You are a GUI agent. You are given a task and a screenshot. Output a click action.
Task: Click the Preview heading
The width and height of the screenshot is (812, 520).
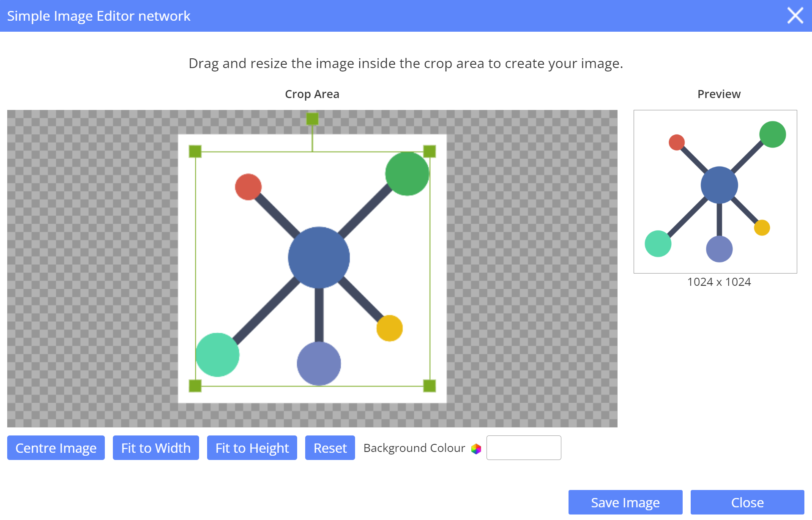[x=719, y=94]
